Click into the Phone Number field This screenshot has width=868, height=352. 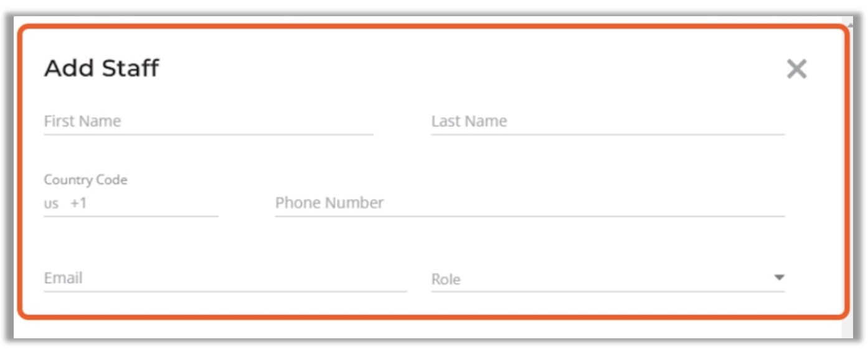[x=529, y=203]
